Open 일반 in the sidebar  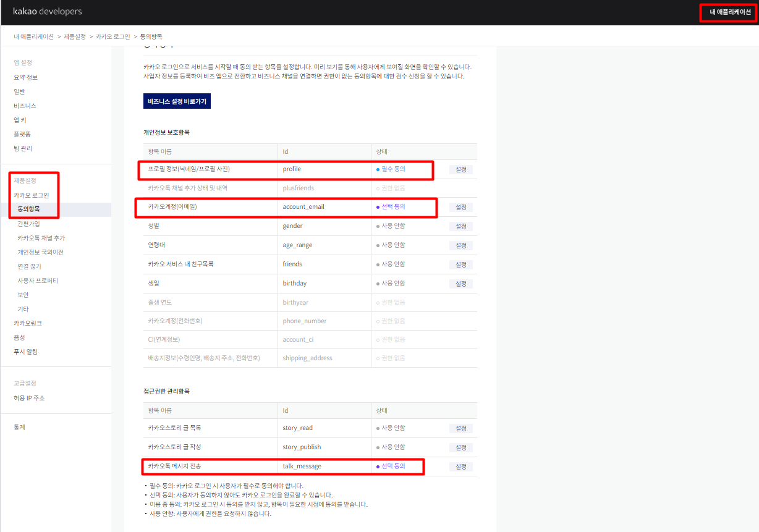coord(19,91)
